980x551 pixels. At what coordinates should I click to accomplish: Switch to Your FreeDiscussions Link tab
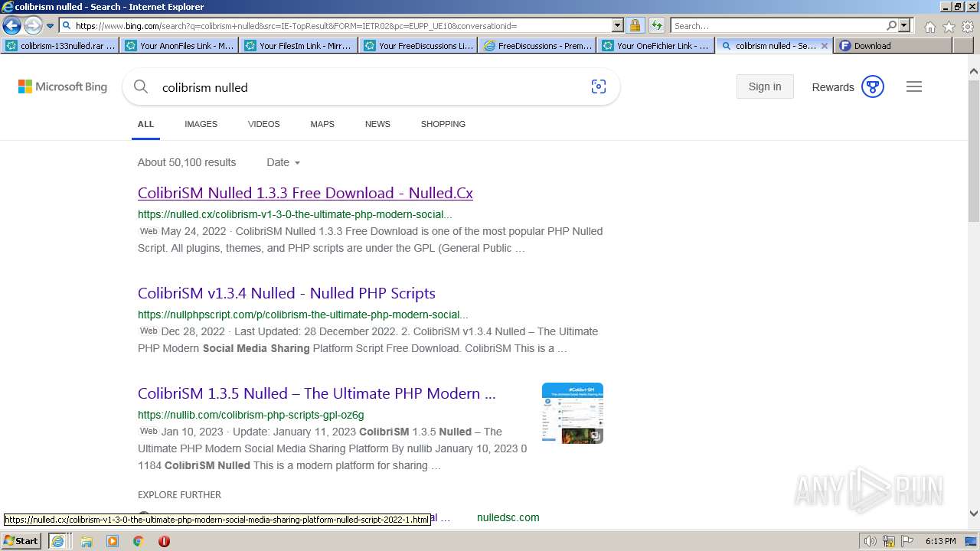pyautogui.click(x=418, y=46)
